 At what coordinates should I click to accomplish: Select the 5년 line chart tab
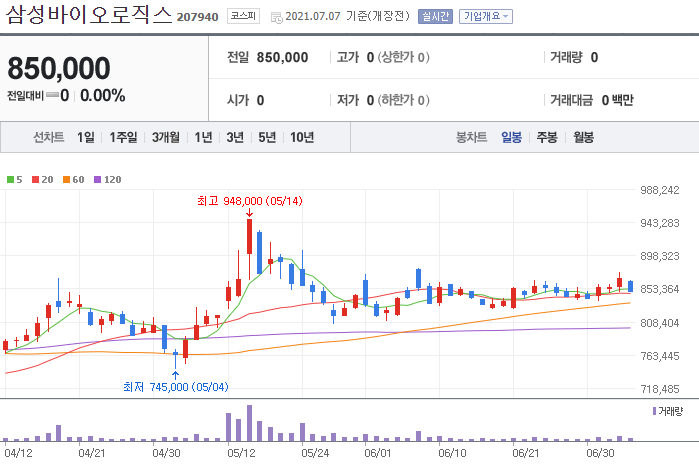click(267, 137)
